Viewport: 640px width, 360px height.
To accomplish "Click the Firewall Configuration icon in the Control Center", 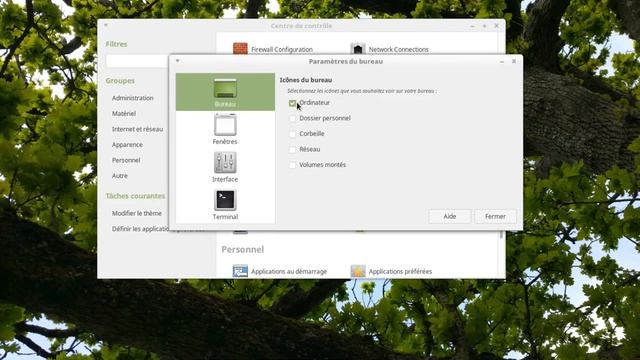I will (x=240, y=49).
